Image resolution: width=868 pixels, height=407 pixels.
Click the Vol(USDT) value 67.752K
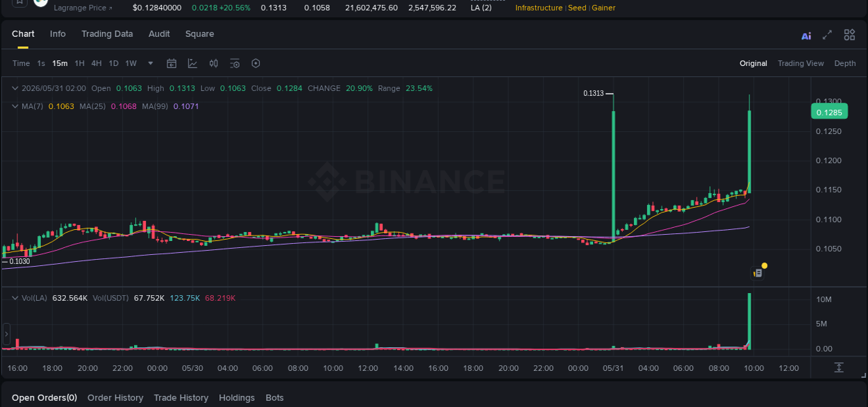coord(149,298)
